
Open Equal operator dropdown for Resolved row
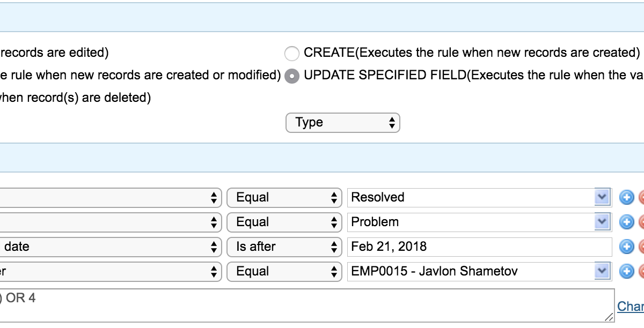pos(284,198)
